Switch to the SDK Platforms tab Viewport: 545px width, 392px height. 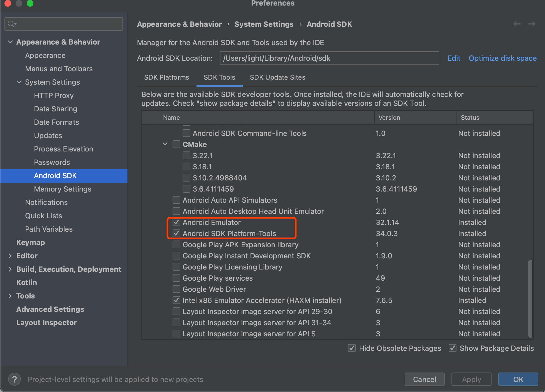click(x=166, y=77)
